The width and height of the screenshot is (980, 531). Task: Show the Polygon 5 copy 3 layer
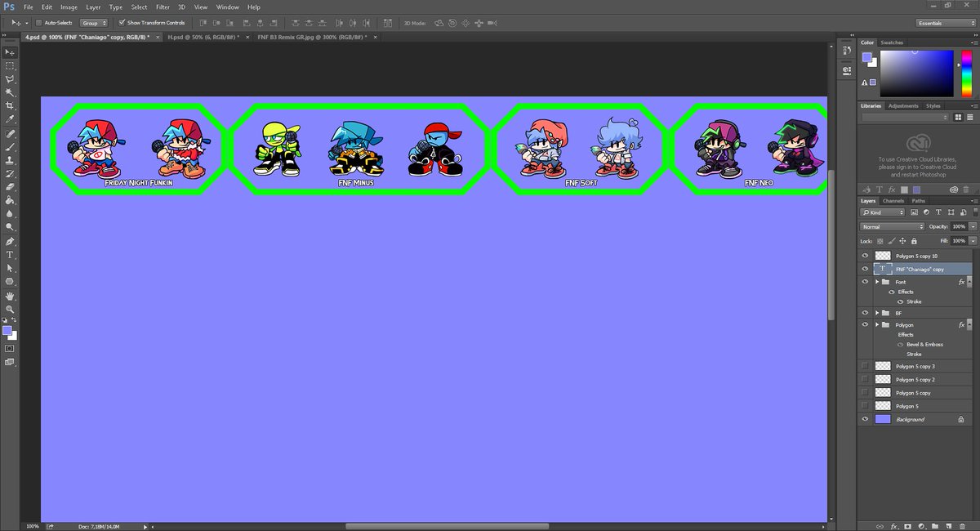[865, 366]
